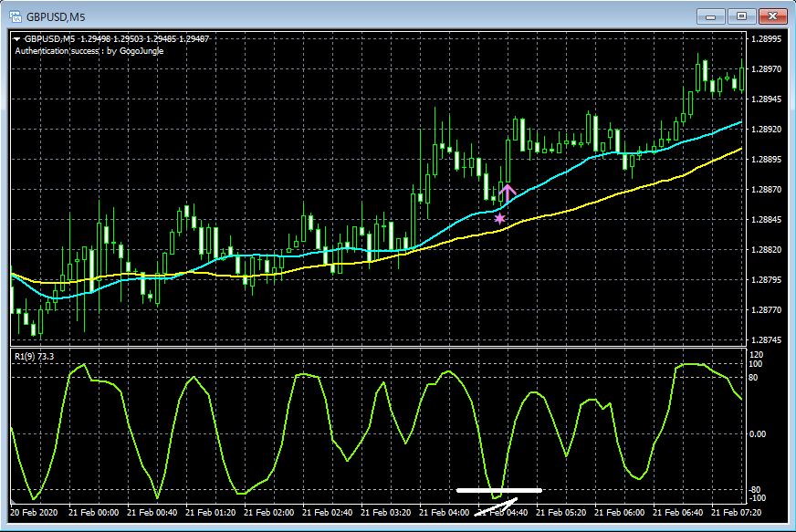Minimize the GBPUSD chart window

tap(709, 15)
